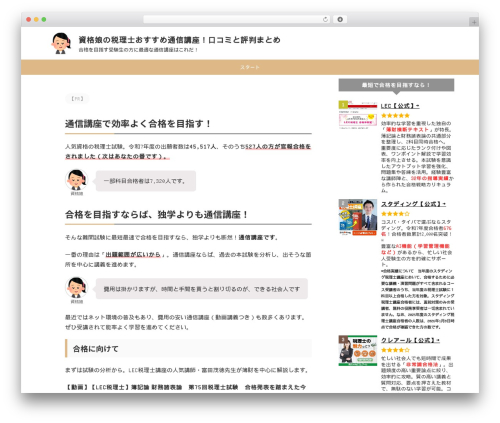Click heading 合格を目指すならば、独学よりも通信講座！

click(x=157, y=214)
